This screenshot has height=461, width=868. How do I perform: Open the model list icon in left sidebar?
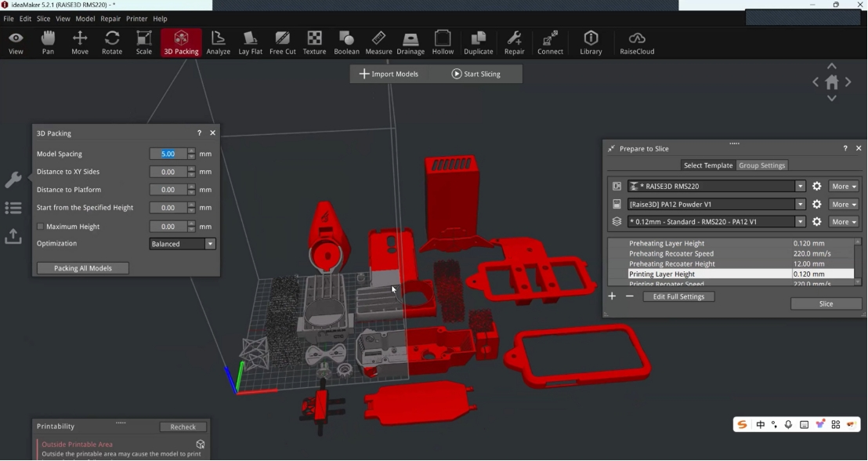tap(13, 208)
